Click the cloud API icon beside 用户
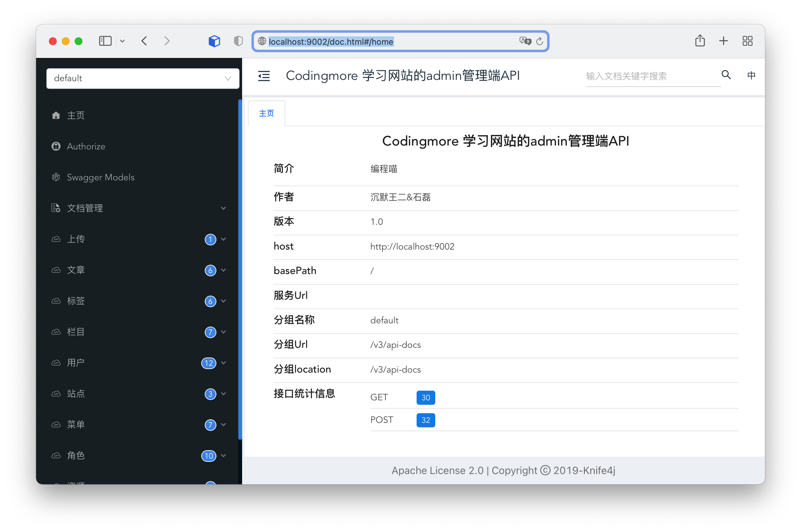The width and height of the screenshot is (801, 532). 56,363
